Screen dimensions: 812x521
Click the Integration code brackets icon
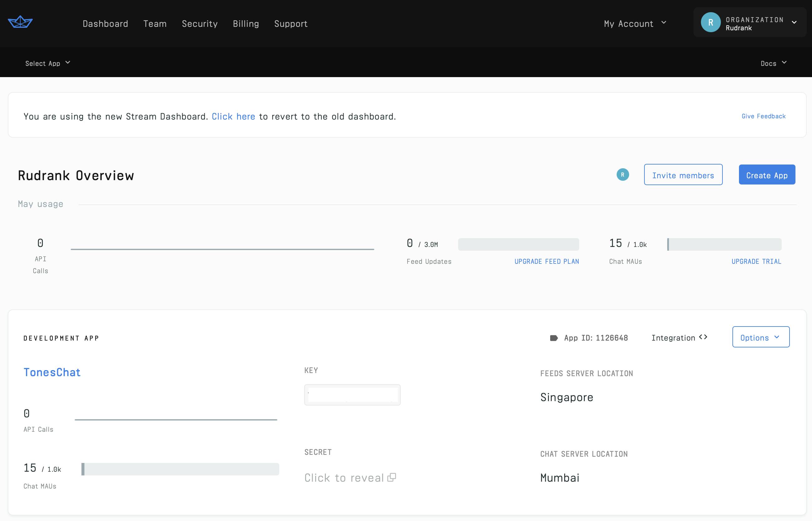(703, 337)
